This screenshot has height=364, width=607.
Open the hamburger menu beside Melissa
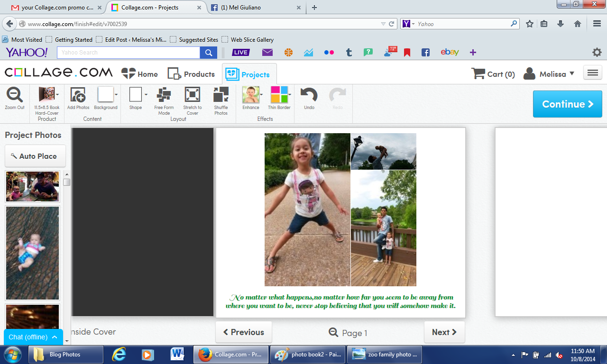point(593,73)
